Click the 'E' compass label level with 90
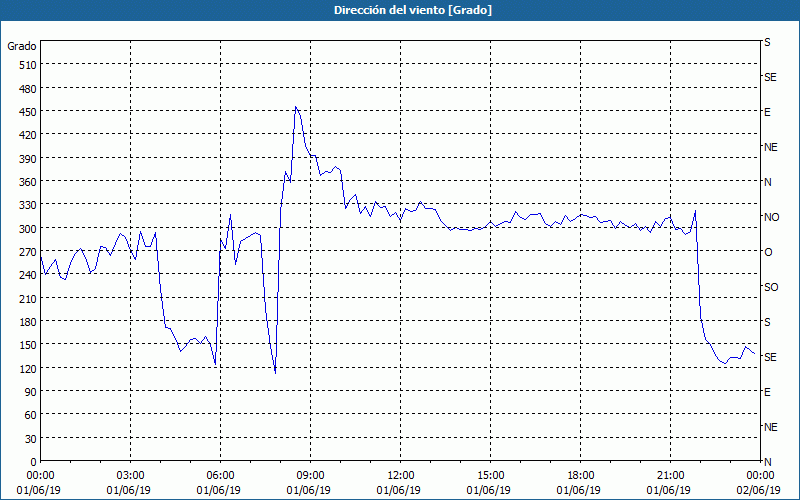Viewport: 800px width, 500px height. [767, 392]
